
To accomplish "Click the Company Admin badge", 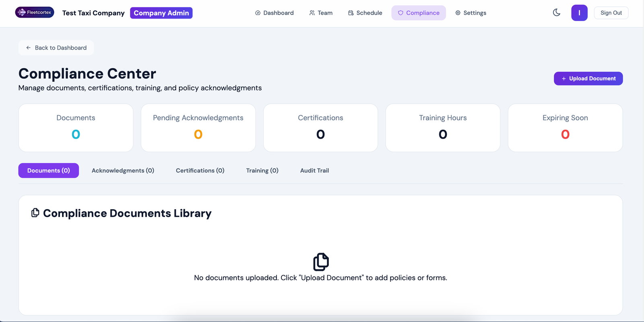I will [x=161, y=13].
